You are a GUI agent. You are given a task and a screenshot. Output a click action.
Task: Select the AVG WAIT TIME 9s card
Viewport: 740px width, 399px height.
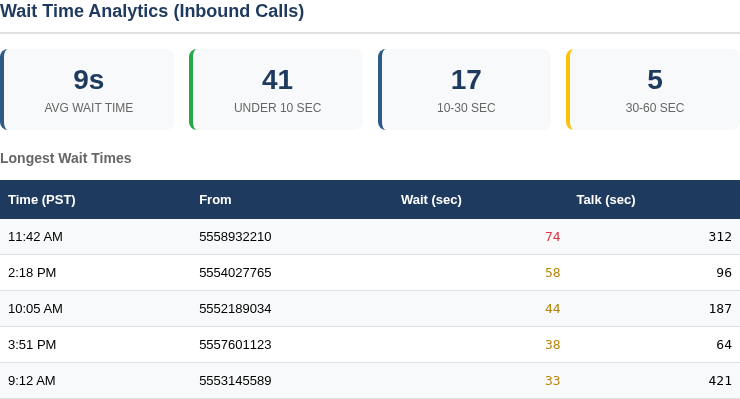[87, 89]
